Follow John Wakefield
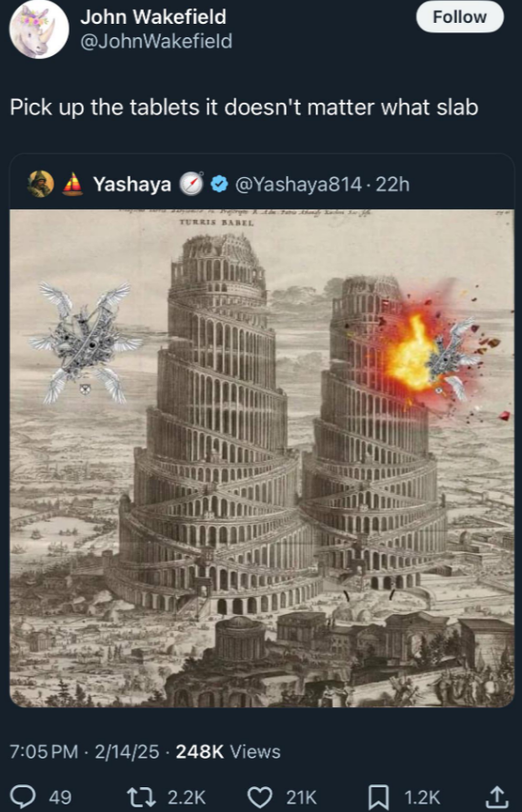The width and height of the screenshot is (522, 812). click(x=460, y=17)
